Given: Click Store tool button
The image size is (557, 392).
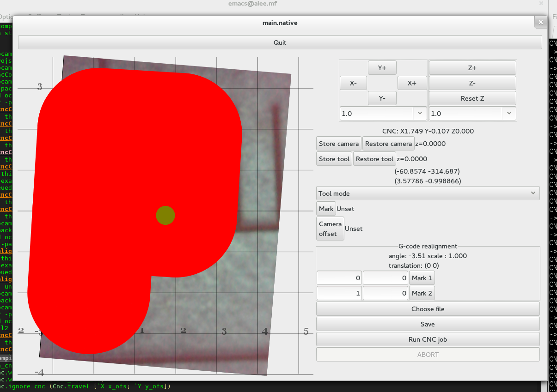Looking at the screenshot, I should (334, 159).
